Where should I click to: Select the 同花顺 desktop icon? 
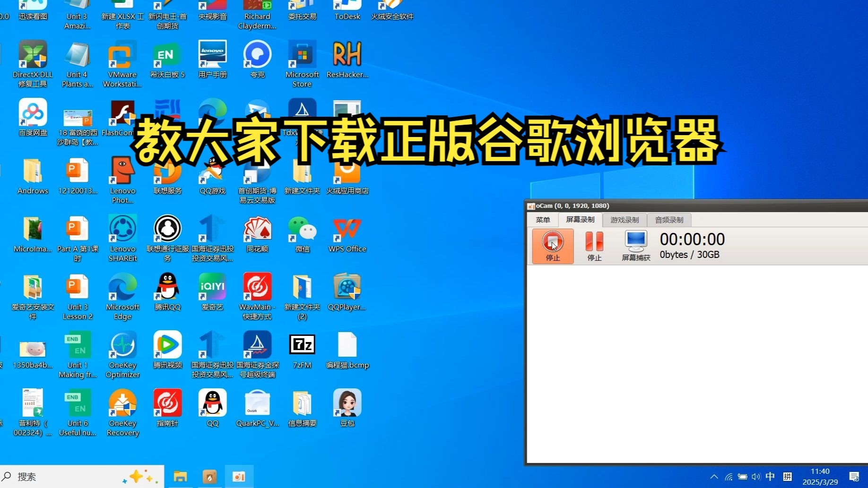coord(257,234)
